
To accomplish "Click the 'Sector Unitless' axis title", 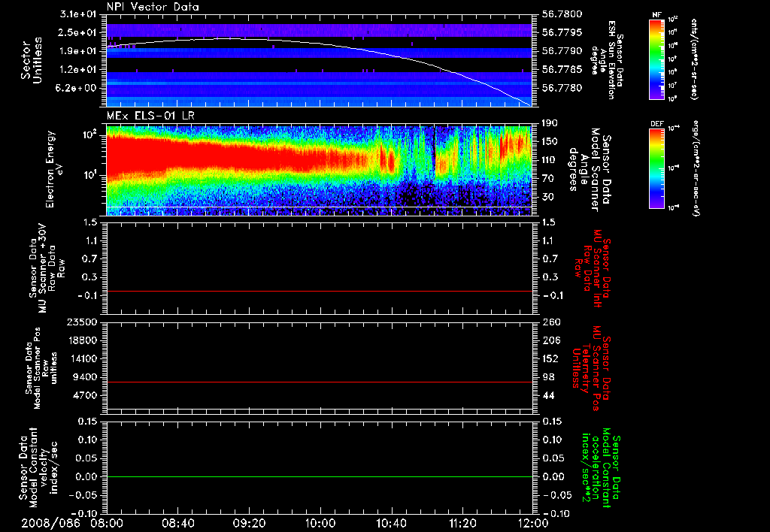I will (x=32, y=60).
